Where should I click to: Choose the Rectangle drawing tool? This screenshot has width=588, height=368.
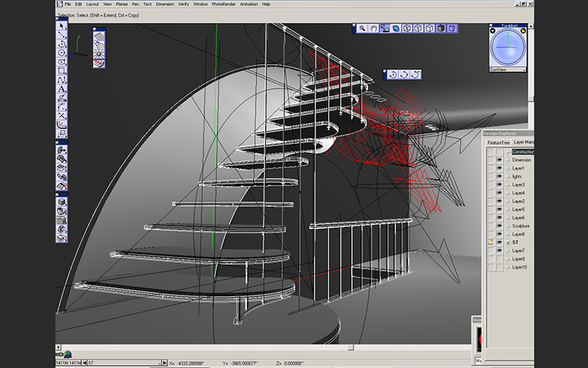62,71
